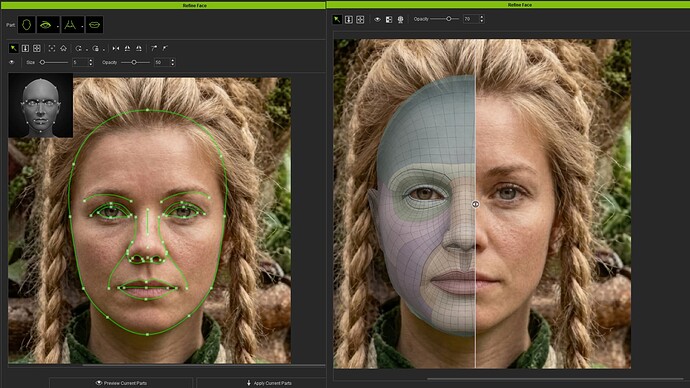Click the frame-to-fit icon in left toolbar

[x=51, y=48]
